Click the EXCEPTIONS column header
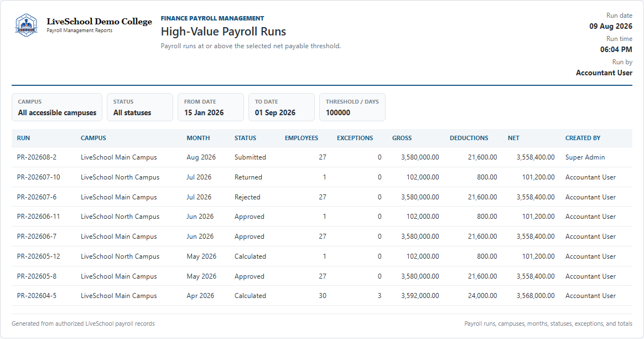 [x=355, y=138]
